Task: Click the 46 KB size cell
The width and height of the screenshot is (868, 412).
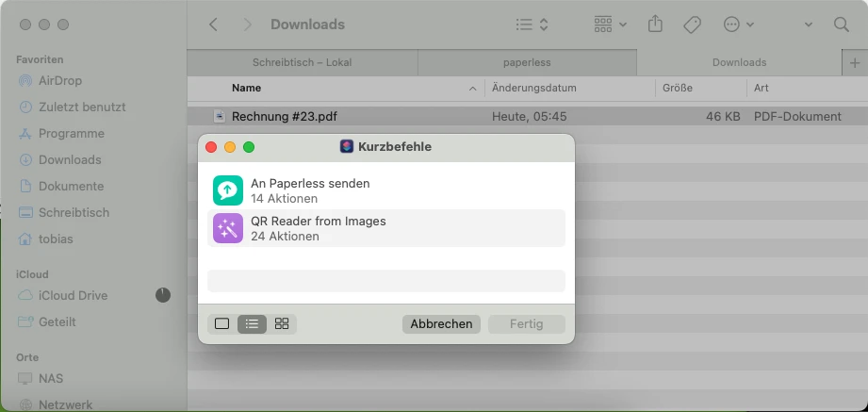Action: [x=723, y=117]
